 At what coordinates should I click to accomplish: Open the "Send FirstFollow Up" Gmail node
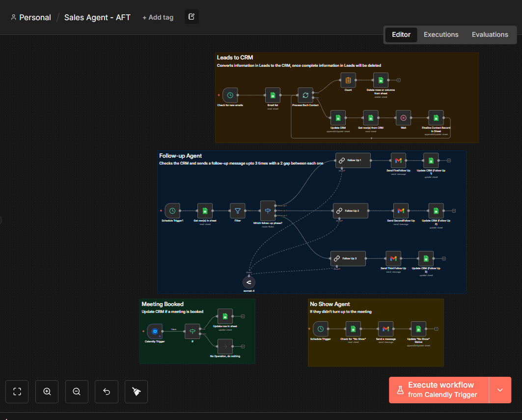[398, 160]
